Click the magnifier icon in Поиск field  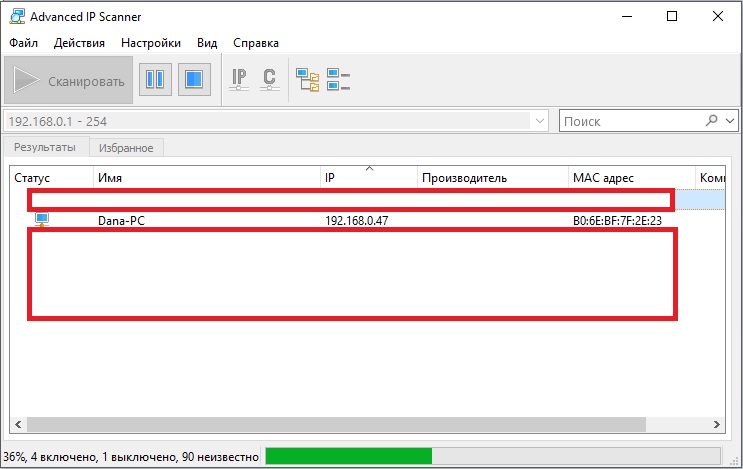(711, 121)
